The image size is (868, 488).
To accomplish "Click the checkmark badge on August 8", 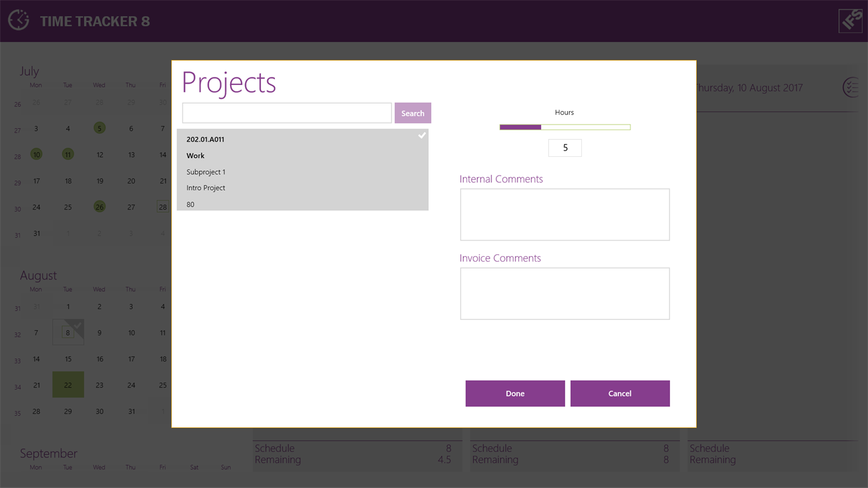I will 77,324.
